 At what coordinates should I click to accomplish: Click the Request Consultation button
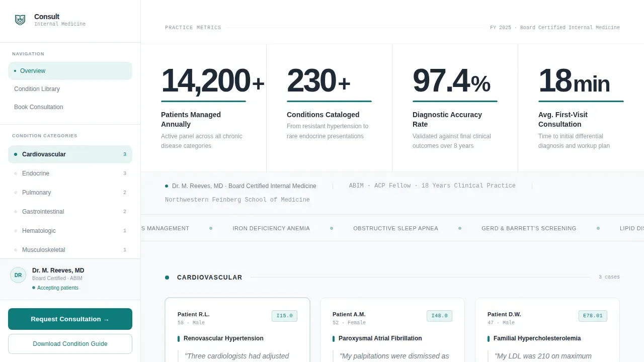tap(70, 319)
